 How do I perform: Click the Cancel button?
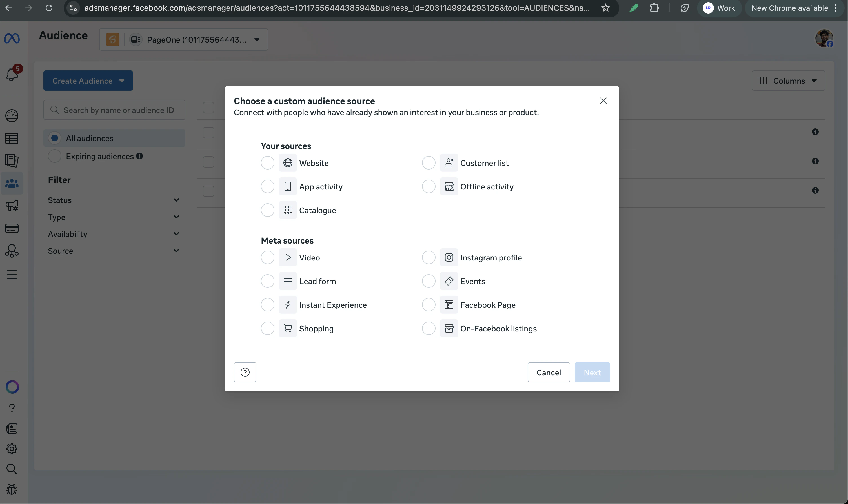click(548, 372)
